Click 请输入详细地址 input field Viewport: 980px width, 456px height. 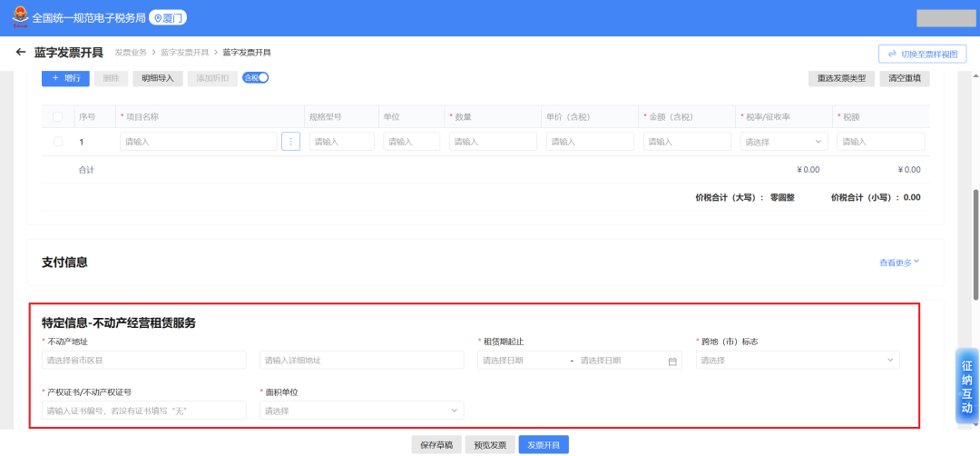click(x=362, y=361)
